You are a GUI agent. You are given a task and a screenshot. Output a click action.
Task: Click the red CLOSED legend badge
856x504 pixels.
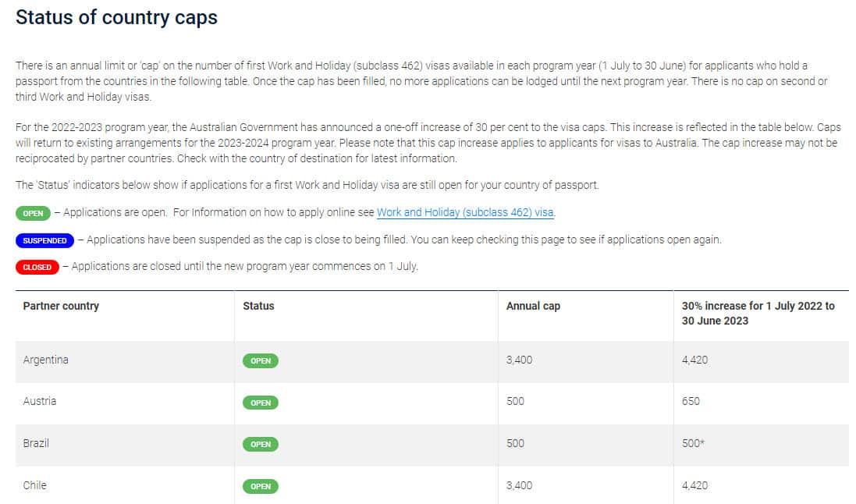[37, 267]
